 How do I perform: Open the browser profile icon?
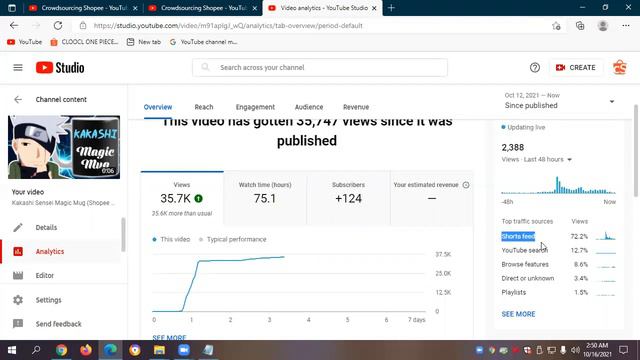(602, 26)
